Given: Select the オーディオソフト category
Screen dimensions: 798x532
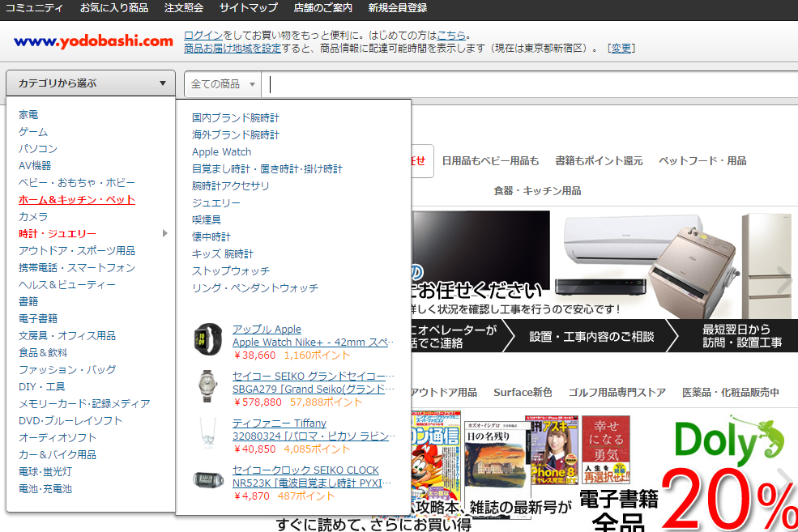Looking at the screenshot, I should [58, 437].
